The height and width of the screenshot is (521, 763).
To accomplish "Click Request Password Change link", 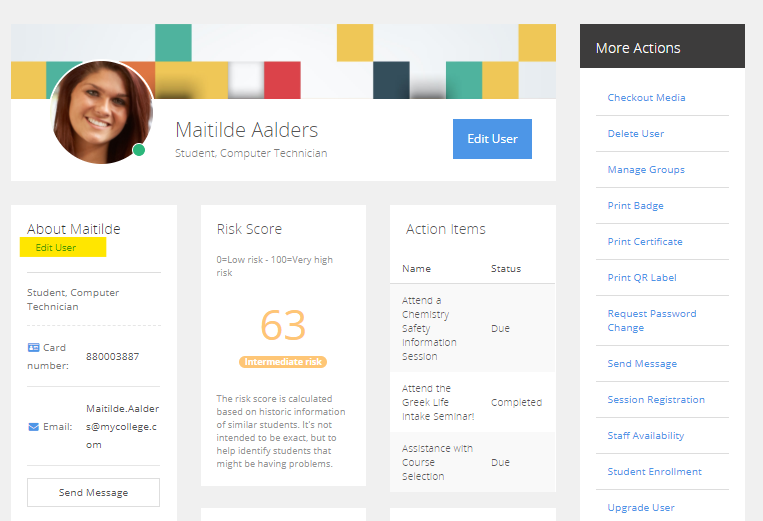I will coord(652,321).
